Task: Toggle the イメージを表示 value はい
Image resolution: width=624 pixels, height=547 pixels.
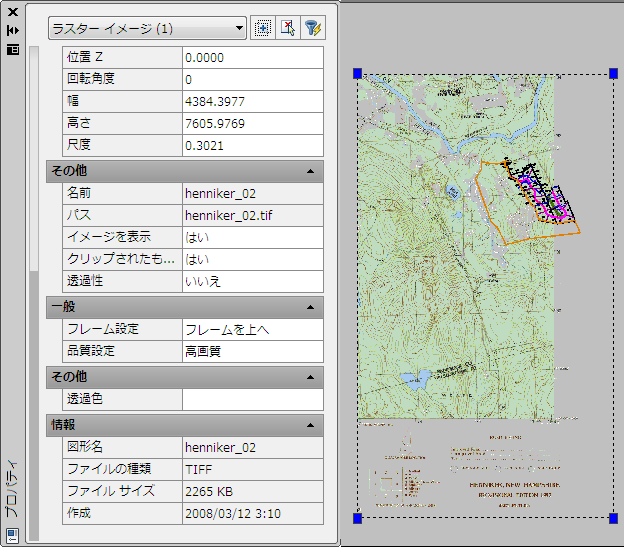Action: pyautogui.click(x=253, y=237)
